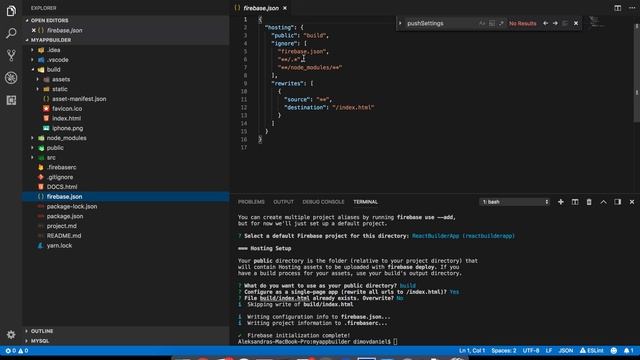Close the find widget
The width and height of the screenshot is (640, 360).
coord(576,24)
